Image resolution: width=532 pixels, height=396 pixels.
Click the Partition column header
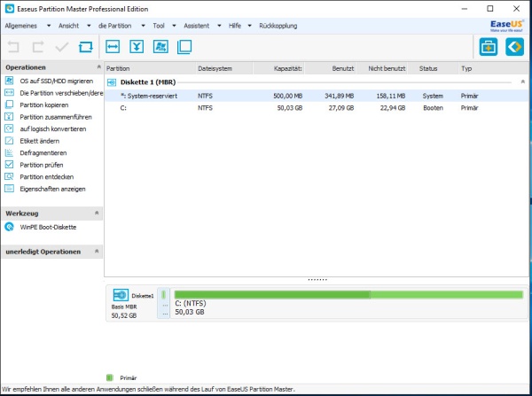pos(150,68)
